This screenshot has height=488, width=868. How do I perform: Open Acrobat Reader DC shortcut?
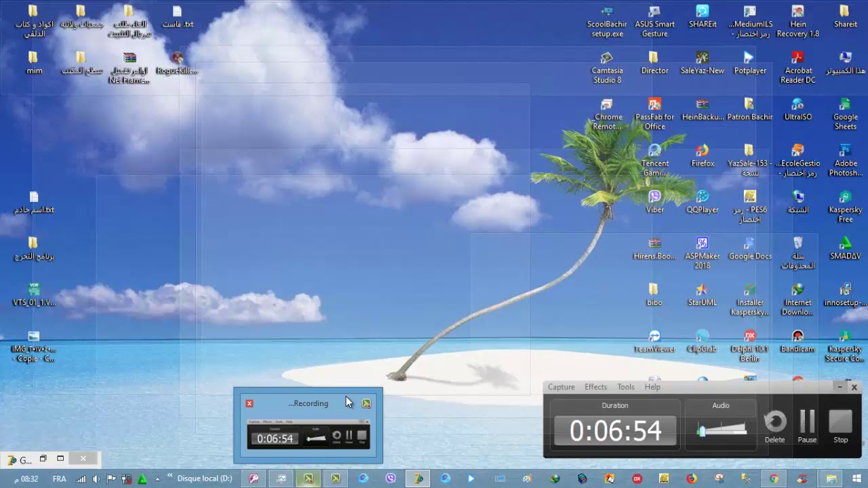point(798,66)
